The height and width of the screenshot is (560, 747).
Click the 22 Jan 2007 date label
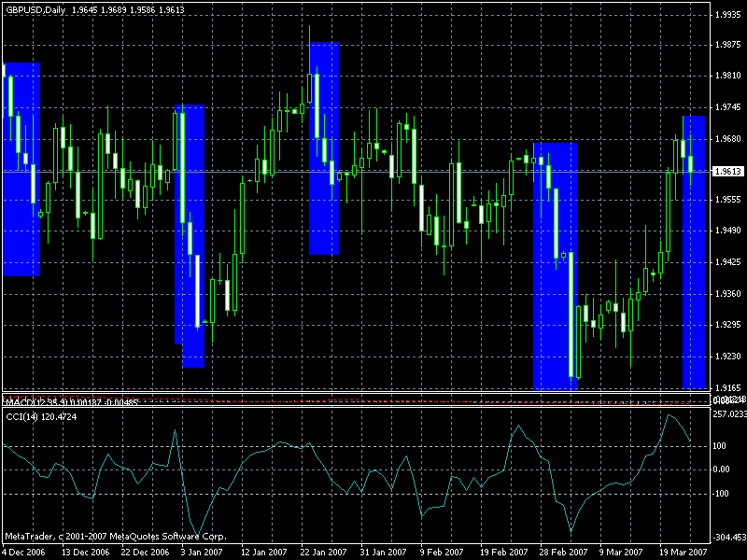[323, 553]
